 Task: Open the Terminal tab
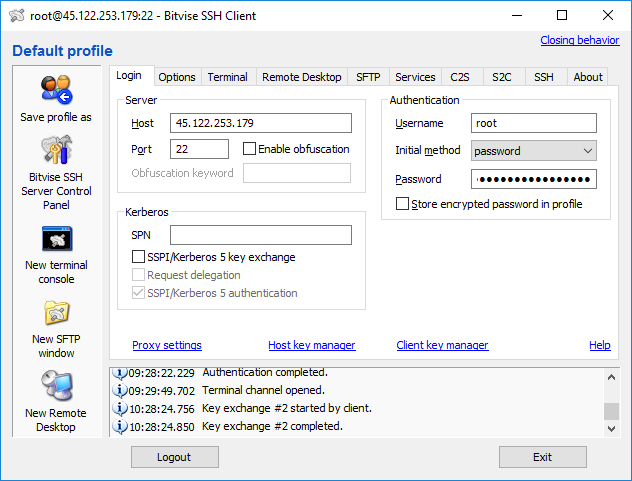227,77
